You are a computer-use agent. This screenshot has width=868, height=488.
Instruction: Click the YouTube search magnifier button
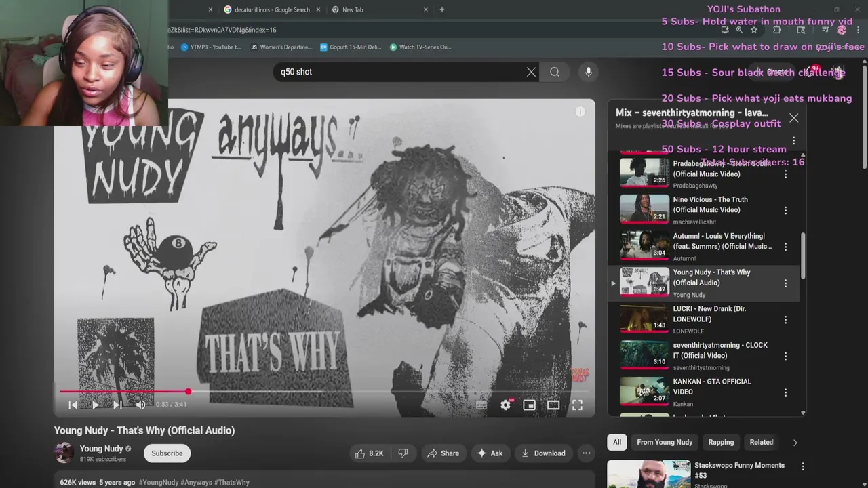[555, 72]
